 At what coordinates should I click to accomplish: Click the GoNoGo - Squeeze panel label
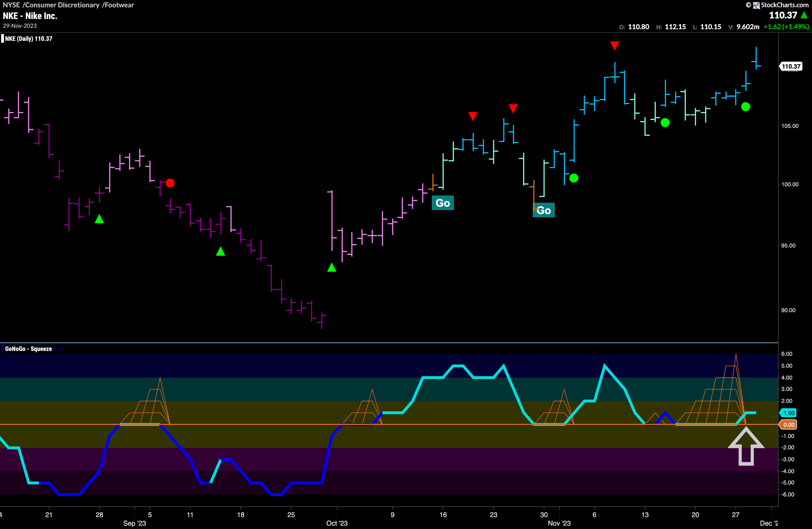[29, 349]
